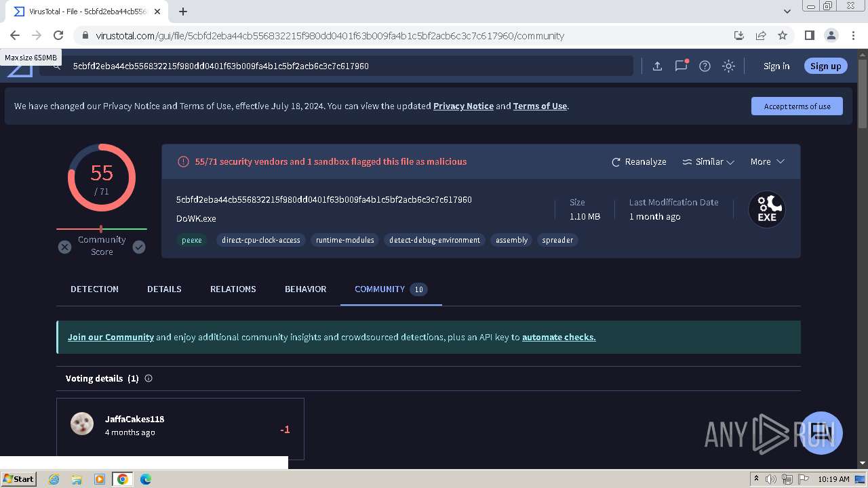Image resolution: width=868 pixels, height=488 pixels.
Task: Click the search magnifier icon
Action: (x=57, y=66)
